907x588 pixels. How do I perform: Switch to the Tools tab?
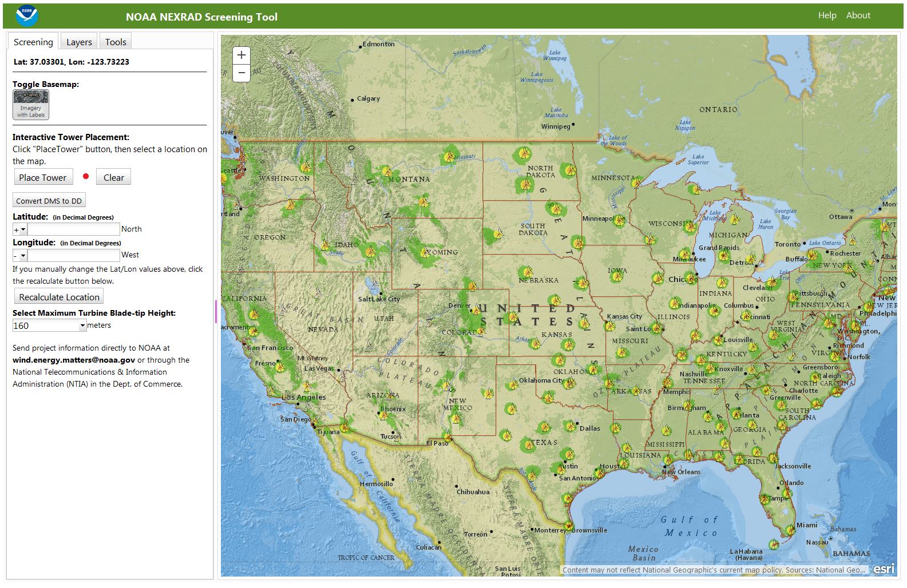coord(116,42)
